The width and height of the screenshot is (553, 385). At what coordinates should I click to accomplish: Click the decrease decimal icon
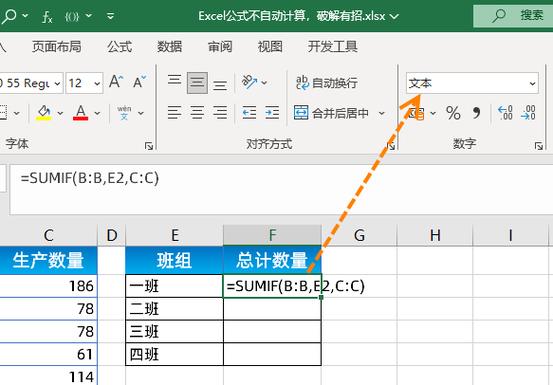pos(528,113)
